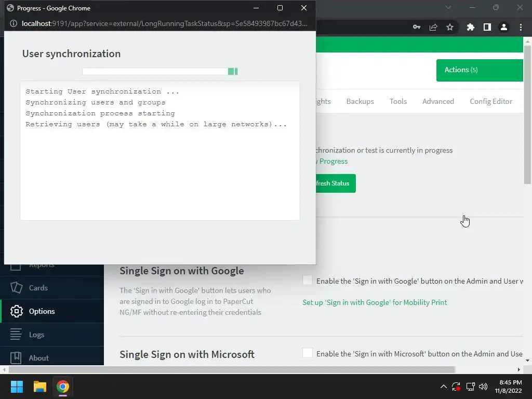Open the Windows Start menu
532x399 pixels.
[17, 387]
